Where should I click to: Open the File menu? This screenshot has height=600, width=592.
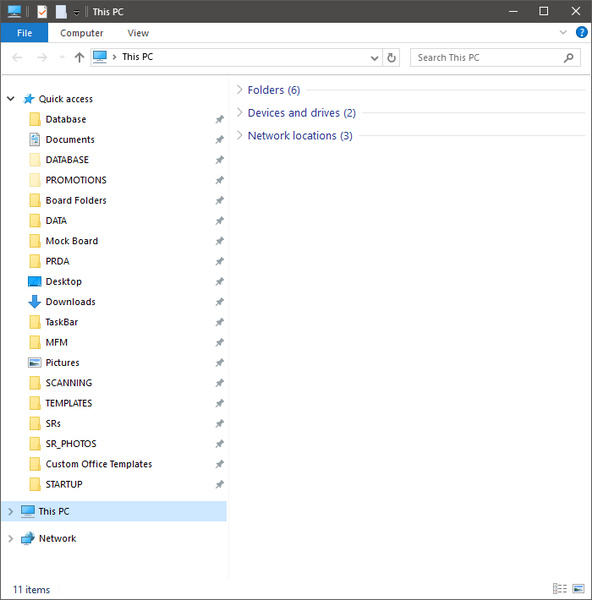[x=24, y=33]
